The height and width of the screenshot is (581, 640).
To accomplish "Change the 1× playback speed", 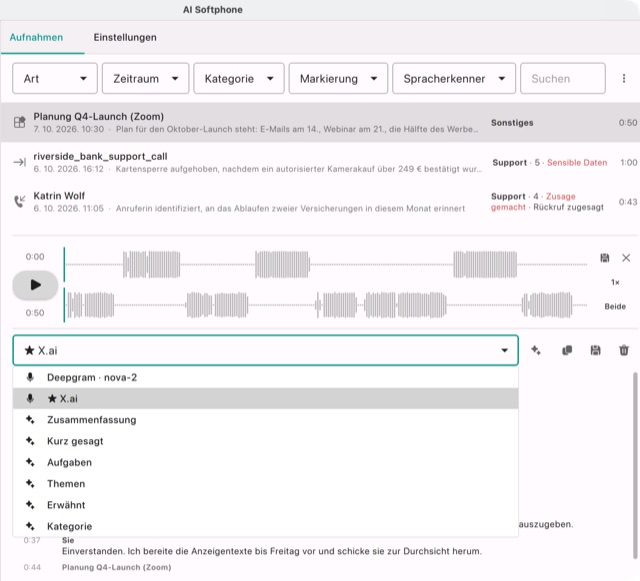I will 615,282.
